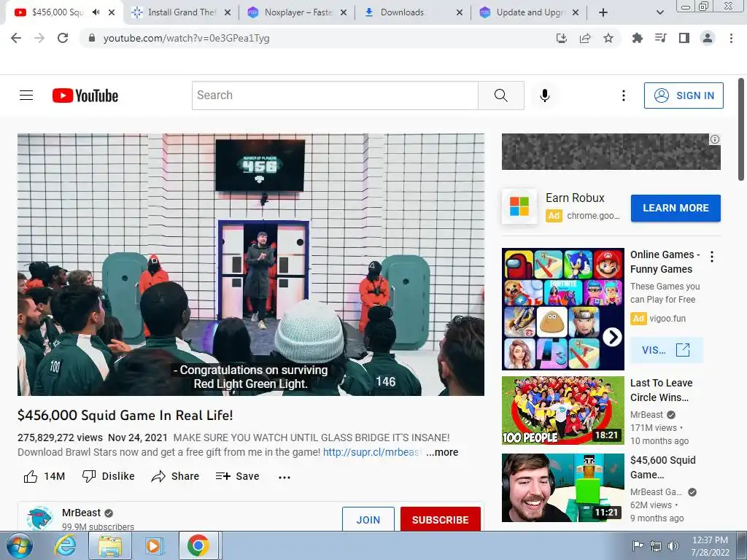
Task: Expand description with ...more
Action: pyautogui.click(x=442, y=452)
